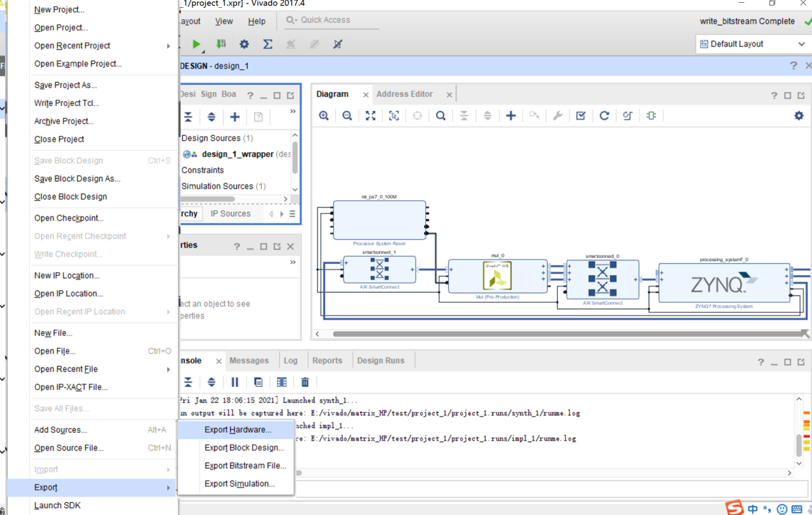Viewport: 812px width, 515px height.
Task: Pause the Tcl Console output
Action: point(234,382)
